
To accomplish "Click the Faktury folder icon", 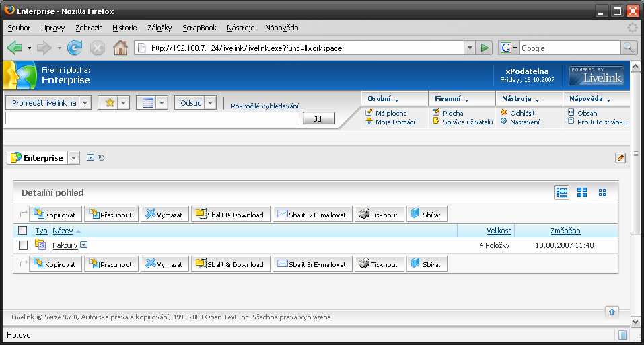I will coord(40,245).
